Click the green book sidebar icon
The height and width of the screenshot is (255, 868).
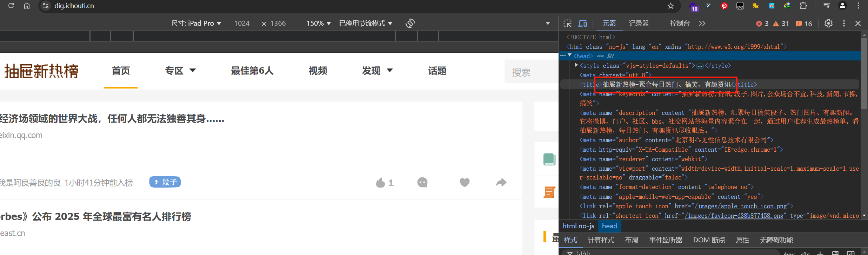click(x=549, y=159)
